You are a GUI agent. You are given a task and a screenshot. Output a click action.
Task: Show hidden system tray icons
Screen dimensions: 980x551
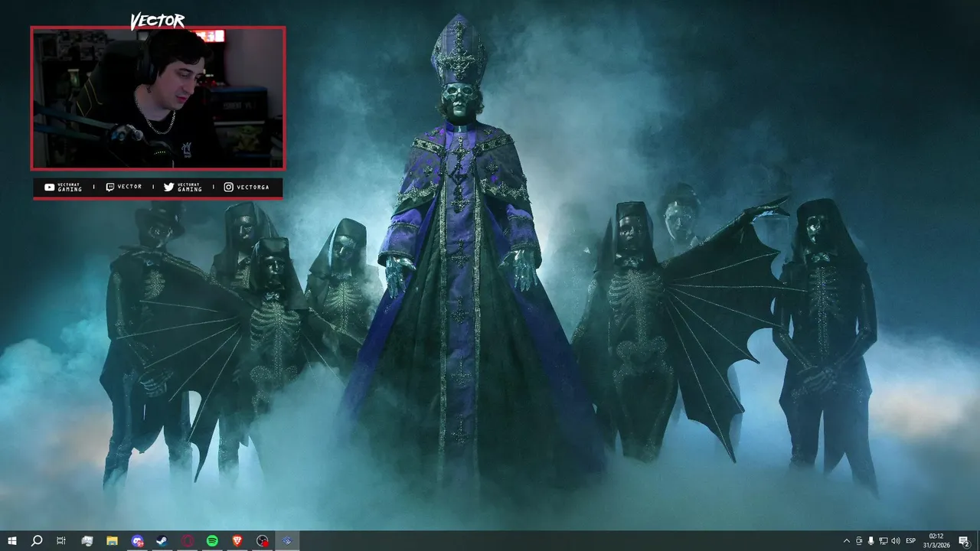846,541
